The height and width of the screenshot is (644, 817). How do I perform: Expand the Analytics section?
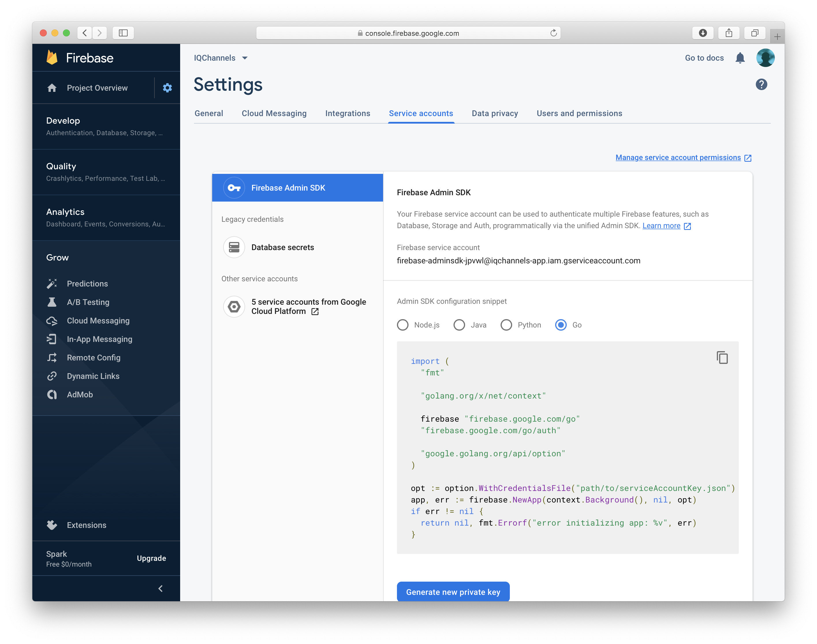(x=106, y=217)
